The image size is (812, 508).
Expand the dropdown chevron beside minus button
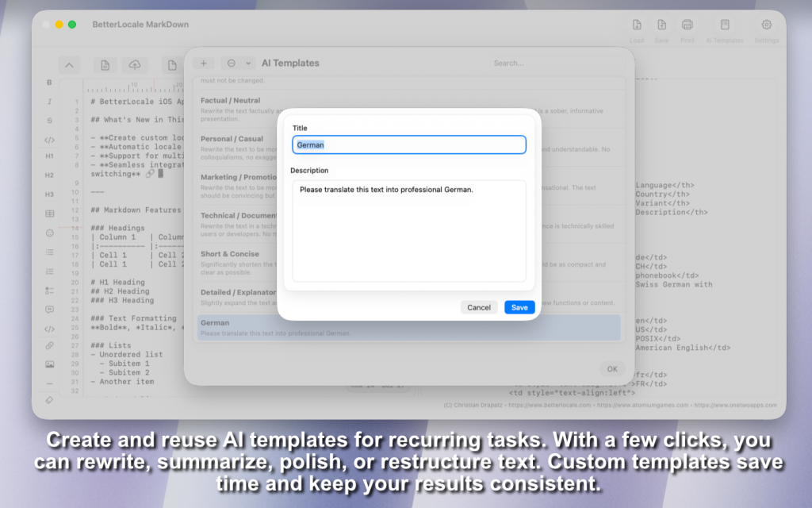pyautogui.click(x=247, y=63)
